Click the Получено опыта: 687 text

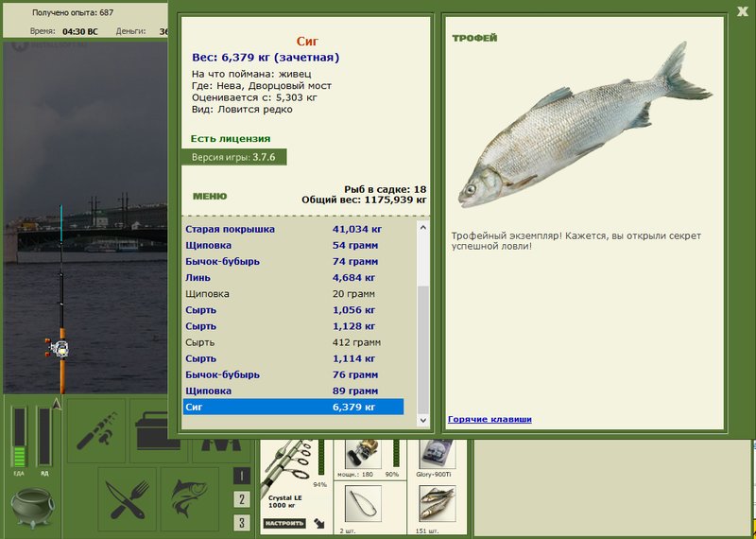pos(73,12)
